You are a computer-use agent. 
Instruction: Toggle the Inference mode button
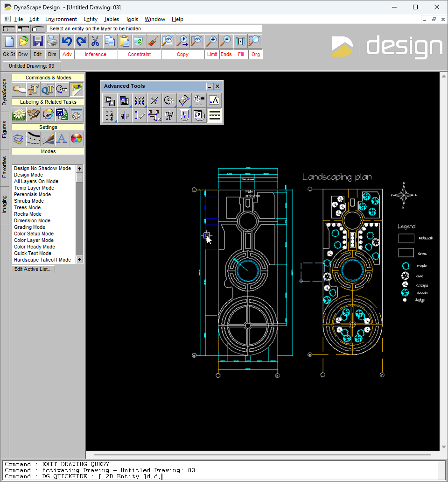point(95,54)
